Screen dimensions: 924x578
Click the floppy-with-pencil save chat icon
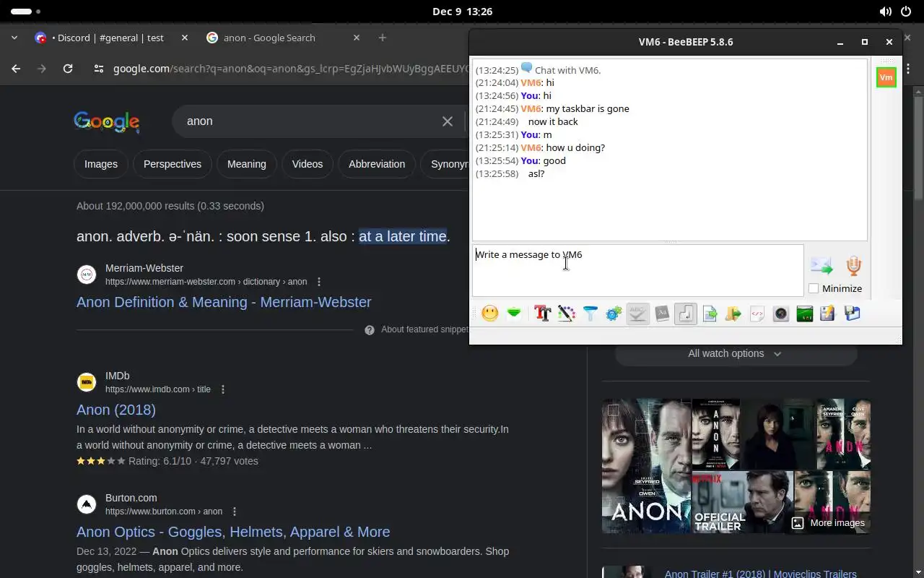coord(828,314)
